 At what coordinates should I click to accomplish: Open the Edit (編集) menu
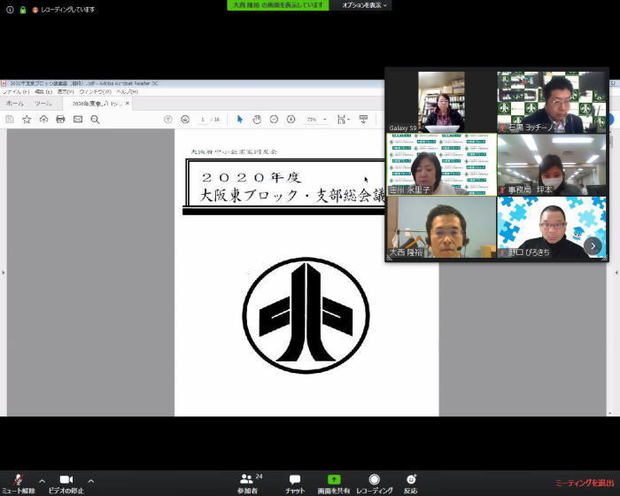point(43,92)
